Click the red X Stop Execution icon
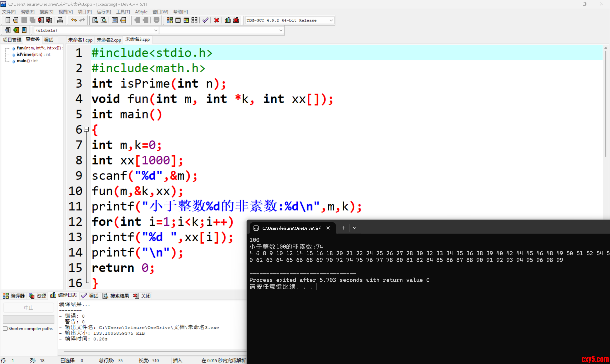610x364 pixels. 216,20
